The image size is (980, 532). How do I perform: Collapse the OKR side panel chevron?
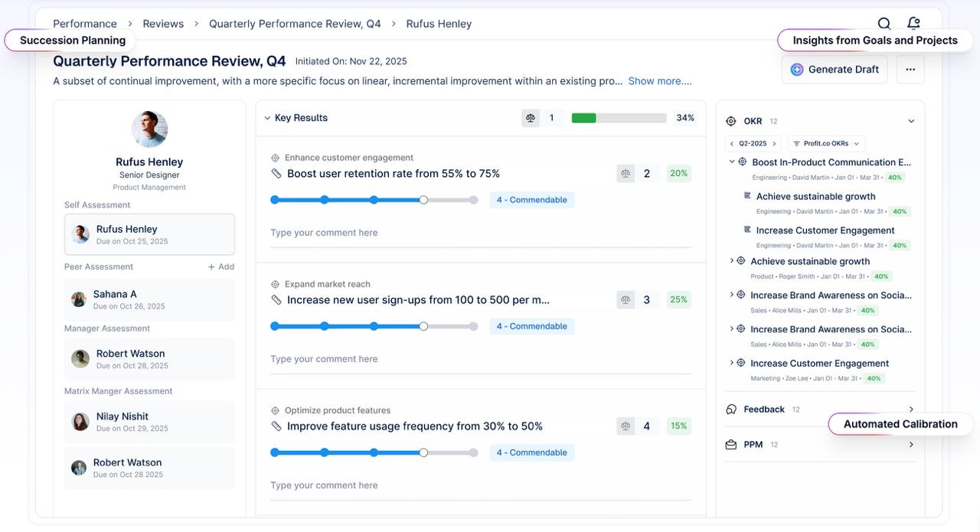click(911, 121)
